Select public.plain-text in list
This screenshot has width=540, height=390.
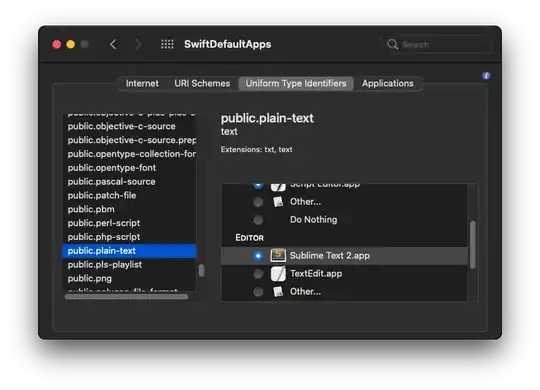click(129, 251)
